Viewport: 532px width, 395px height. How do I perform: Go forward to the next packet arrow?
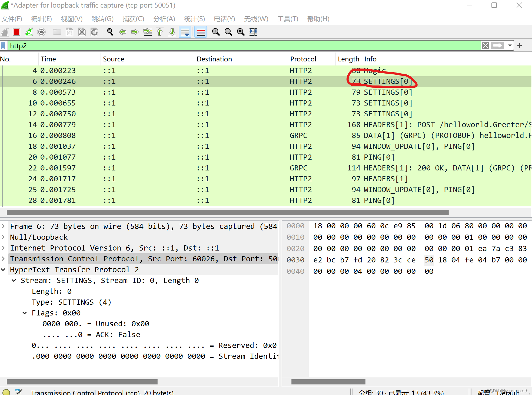point(135,32)
